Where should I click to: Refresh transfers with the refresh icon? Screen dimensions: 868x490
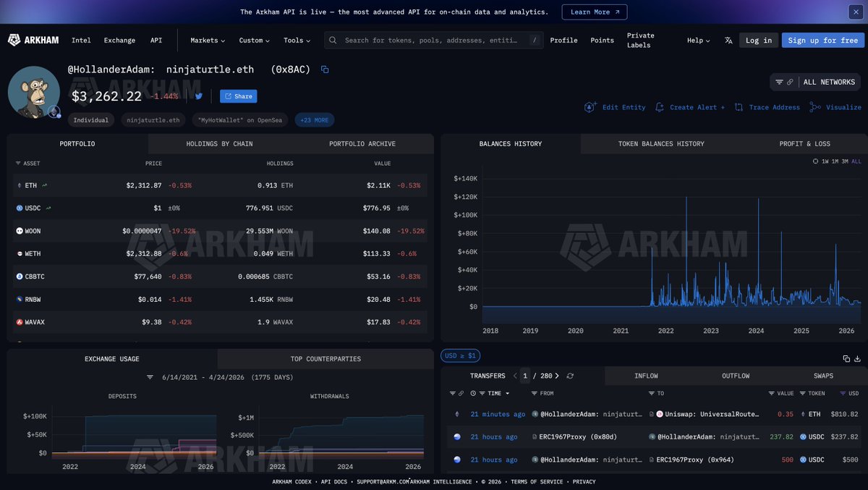pos(570,376)
